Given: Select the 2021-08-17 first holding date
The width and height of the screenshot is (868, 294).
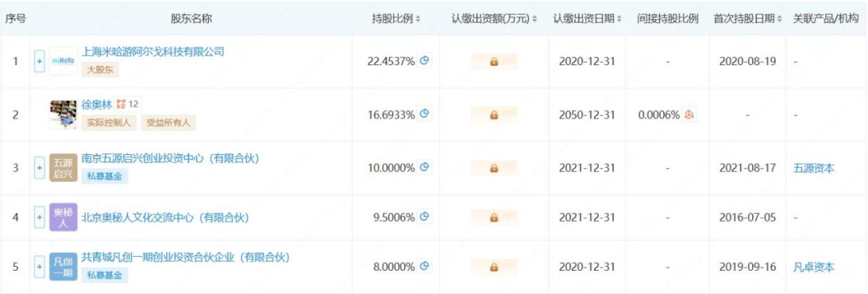Looking at the screenshot, I should pyautogui.click(x=747, y=168).
